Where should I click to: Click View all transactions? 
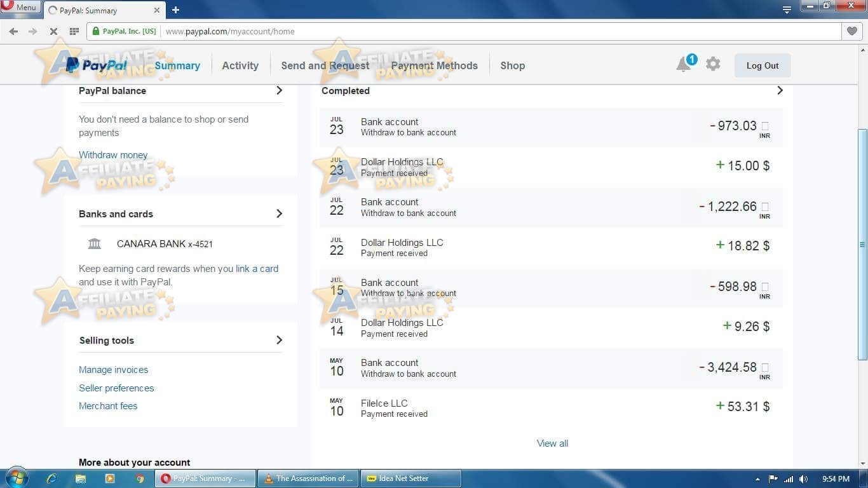(552, 443)
